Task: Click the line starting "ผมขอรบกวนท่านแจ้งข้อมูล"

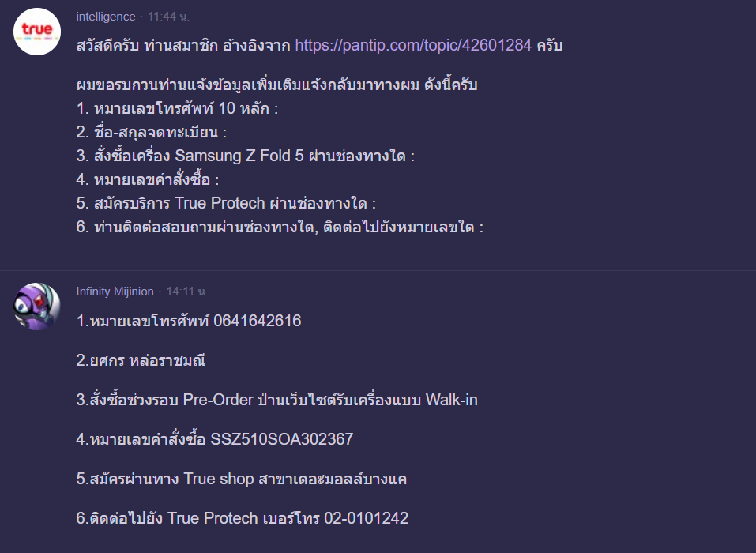Action: pyautogui.click(x=276, y=85)
